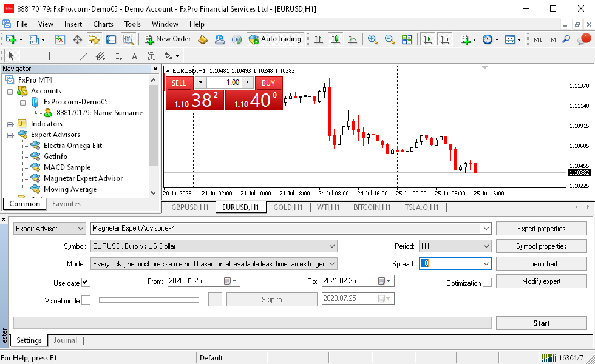Image resolution: width=595 pixels, height=364 pixels.
Task: Switch chart to bar chart mode
Action: pos(319,39)
